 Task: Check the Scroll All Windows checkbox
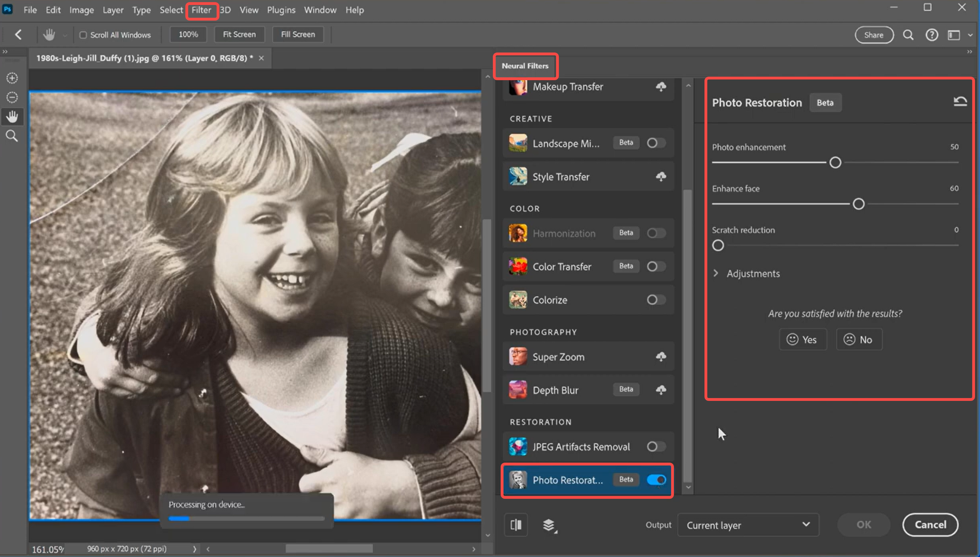[83, 34]
